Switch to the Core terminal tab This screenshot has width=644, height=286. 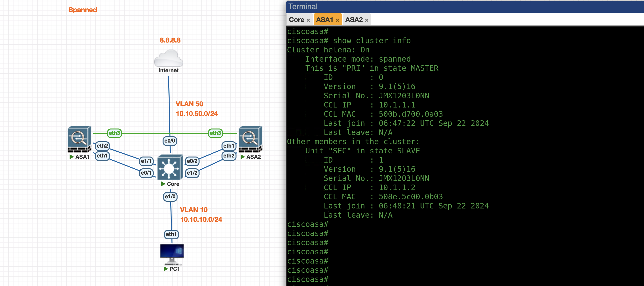(x=296, y=20)
